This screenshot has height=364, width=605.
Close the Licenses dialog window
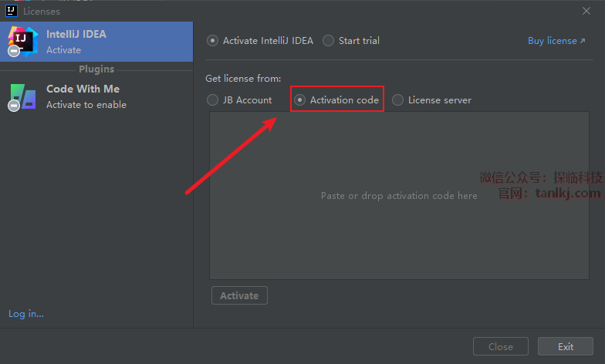coord(586,11)
